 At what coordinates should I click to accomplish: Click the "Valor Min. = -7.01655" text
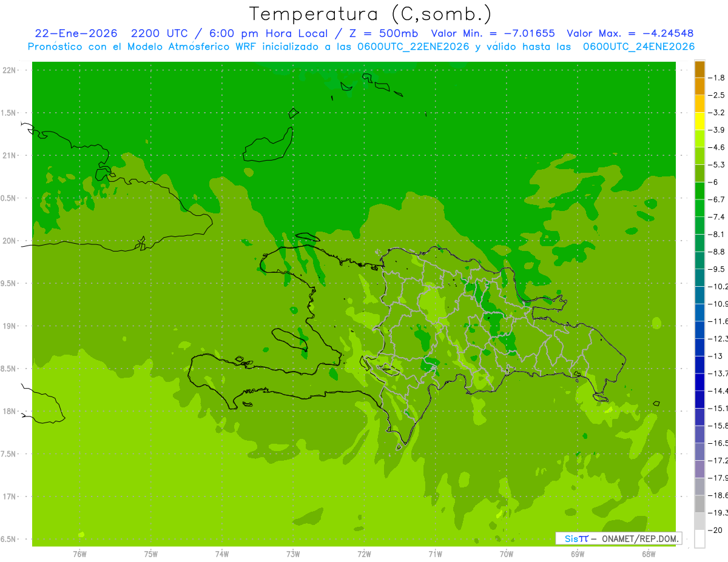(x=493, y=33)
